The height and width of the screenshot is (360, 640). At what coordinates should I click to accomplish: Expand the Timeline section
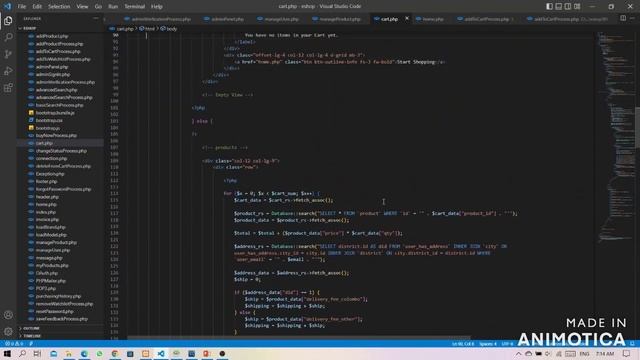(x=32, y=336)
